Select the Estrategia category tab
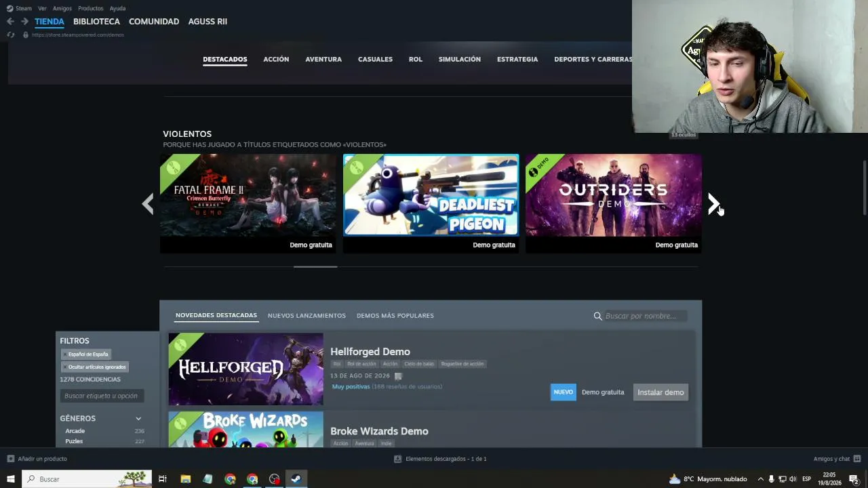This screenshot has width=868, height=488. point(517,60)
